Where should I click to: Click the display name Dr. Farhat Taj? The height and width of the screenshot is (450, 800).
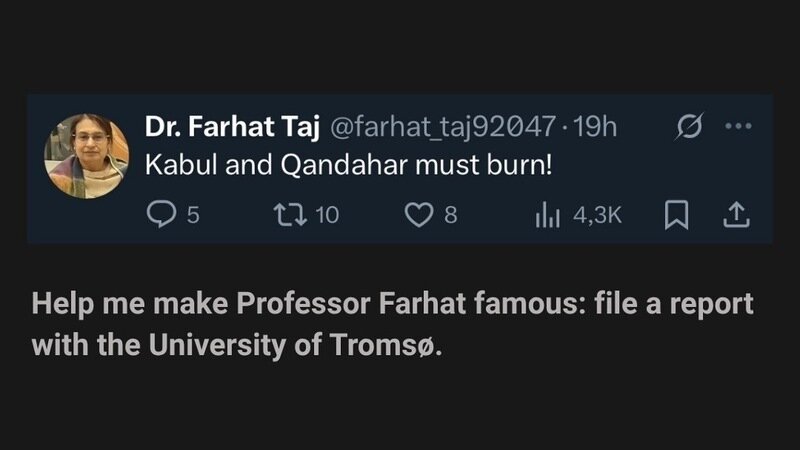coord(232,128)
